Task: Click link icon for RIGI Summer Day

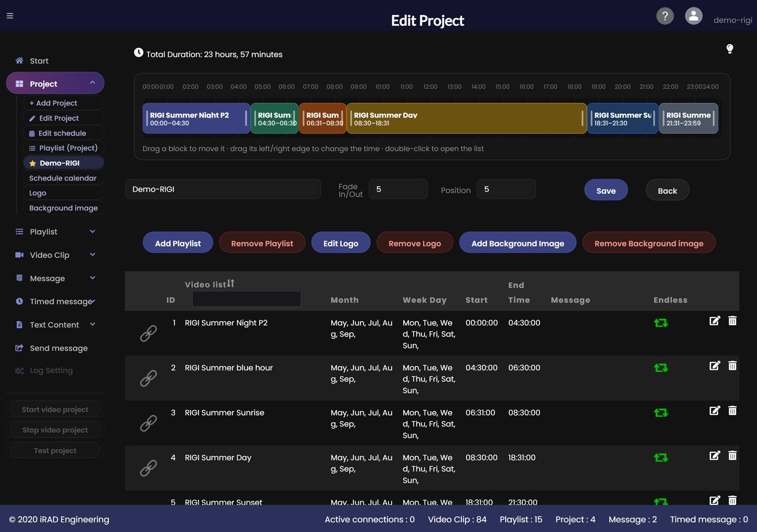Action: [x=148, y=468]
